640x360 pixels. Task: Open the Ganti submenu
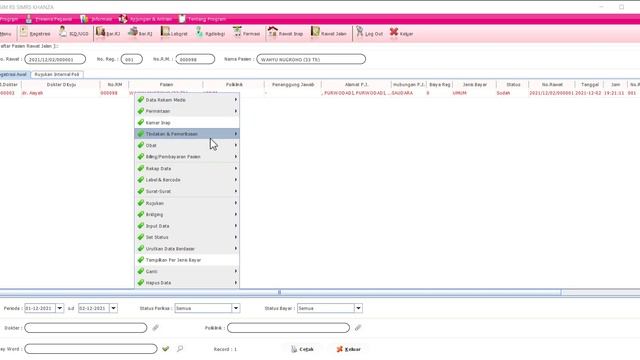pos(187,271)
